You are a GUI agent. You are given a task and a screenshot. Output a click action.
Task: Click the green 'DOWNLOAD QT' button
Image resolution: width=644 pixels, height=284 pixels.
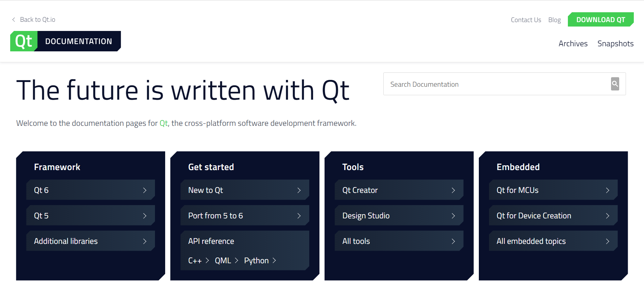coord(601,19)
